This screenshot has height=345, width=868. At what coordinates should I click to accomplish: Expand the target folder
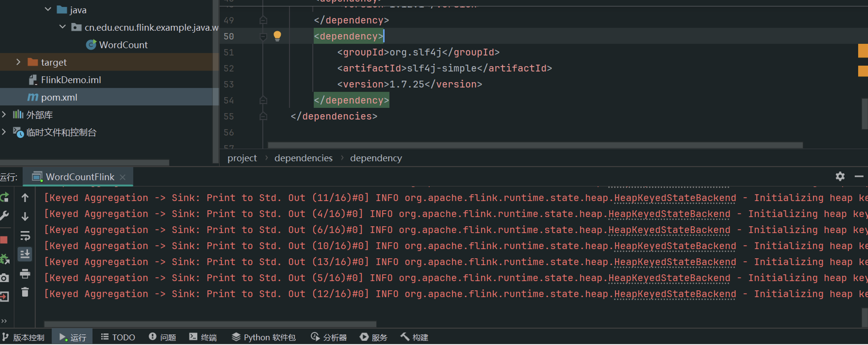coord(18,62)
